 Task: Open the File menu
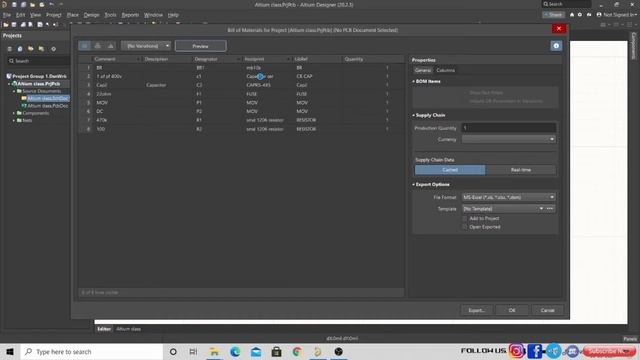(x=7, y=15)
